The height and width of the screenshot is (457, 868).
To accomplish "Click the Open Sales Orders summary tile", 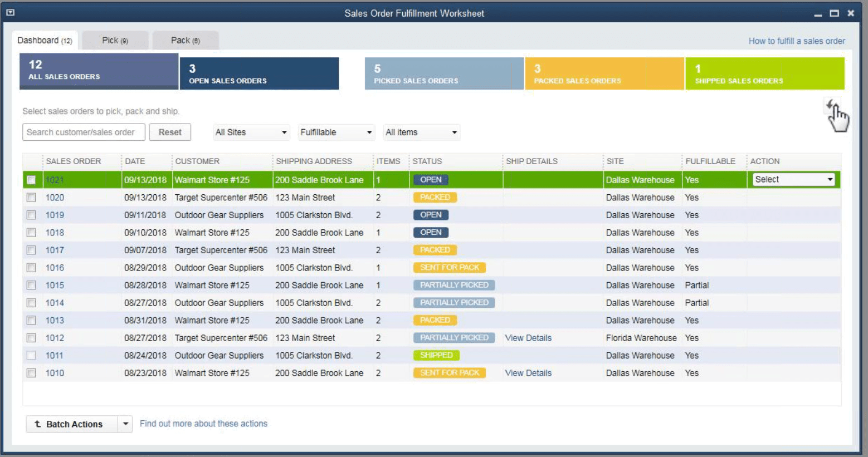I will coord(259,73).
